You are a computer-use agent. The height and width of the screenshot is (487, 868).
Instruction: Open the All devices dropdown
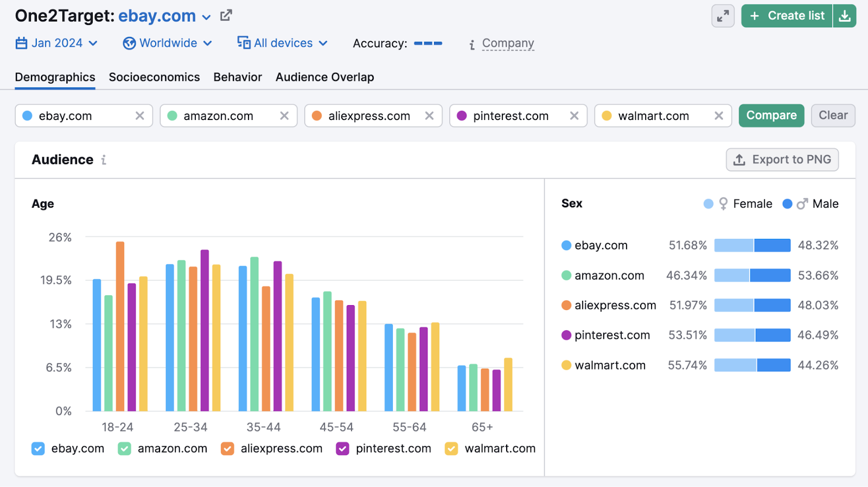pos(283,43)
